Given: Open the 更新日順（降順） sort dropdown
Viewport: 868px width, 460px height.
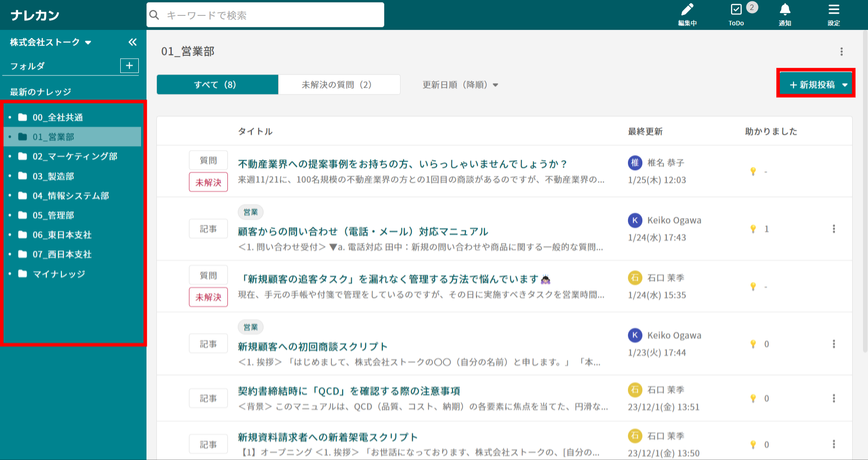Looking at the screenshot, I should pos(460,85).
